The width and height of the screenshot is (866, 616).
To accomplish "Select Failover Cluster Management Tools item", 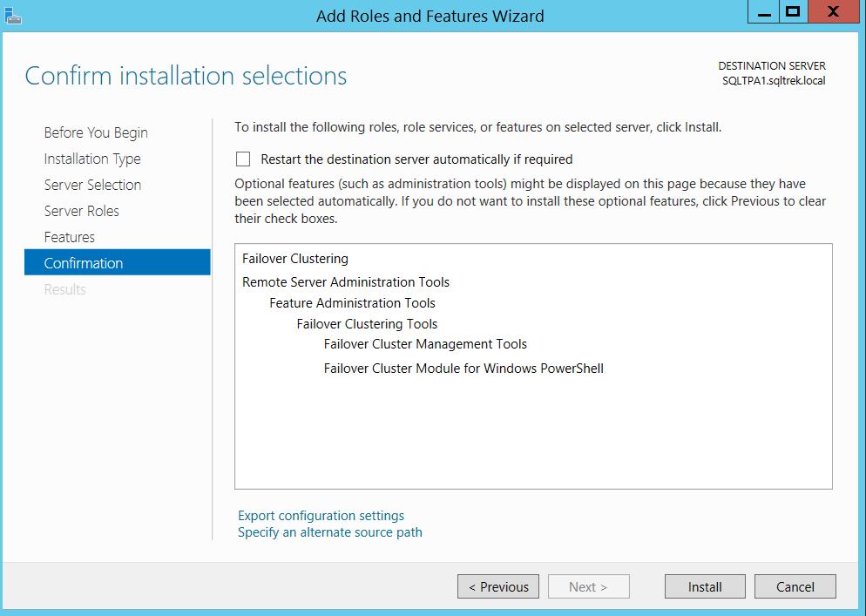I will [425, 344].
